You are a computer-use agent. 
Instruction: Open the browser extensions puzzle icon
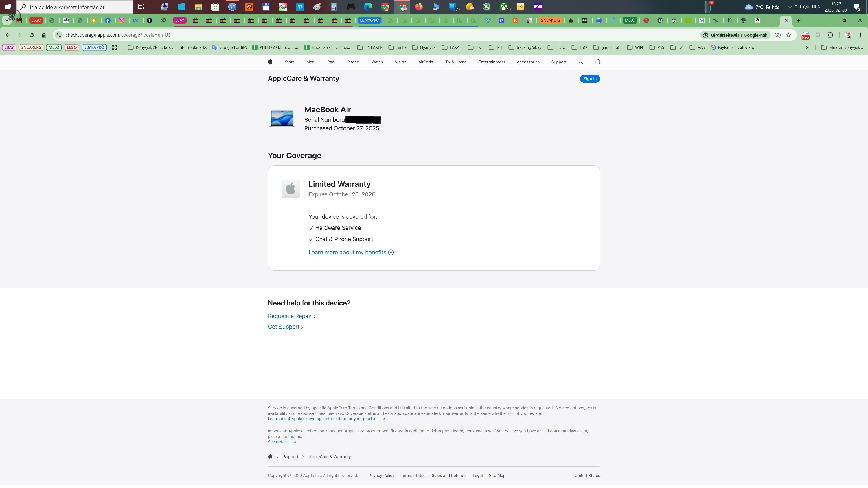click(830, 35)
